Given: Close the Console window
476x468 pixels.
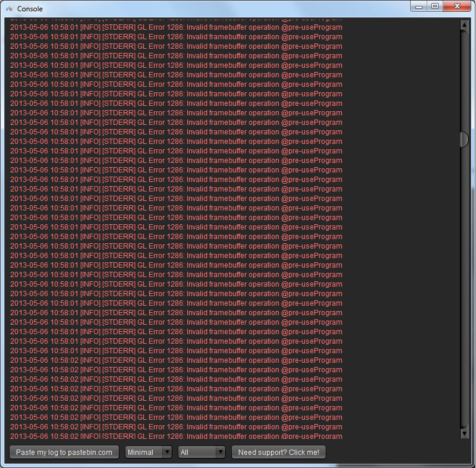Looking at the screenshot, I should [457, 7].
